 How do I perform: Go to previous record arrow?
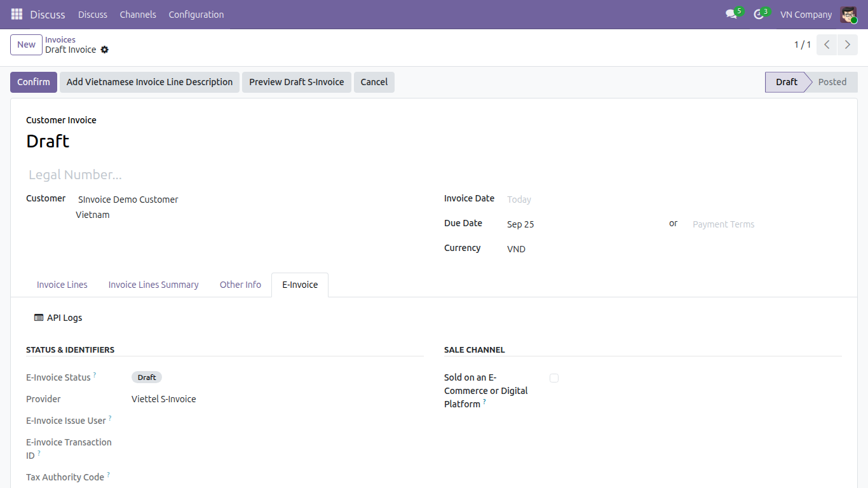(x=827, y=45)
